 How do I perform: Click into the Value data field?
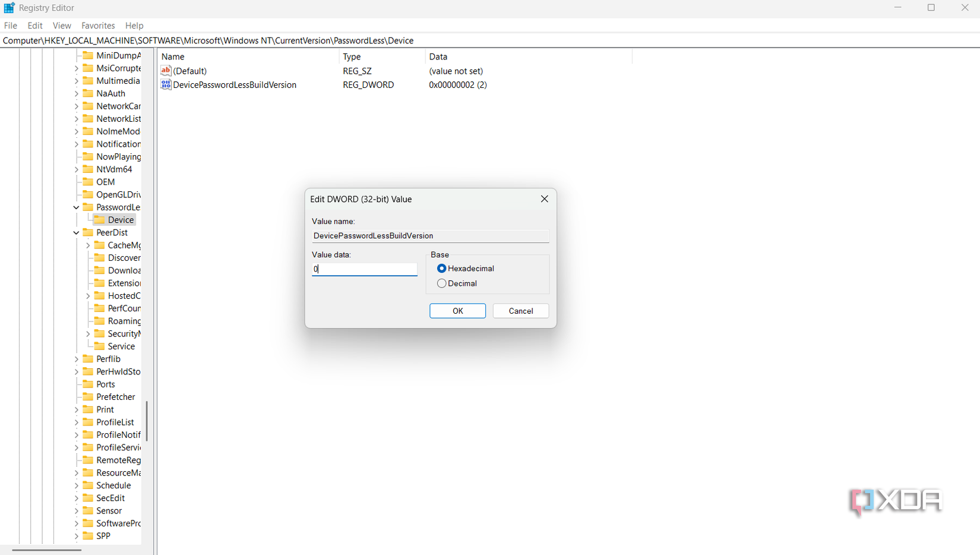pos(365,269)
